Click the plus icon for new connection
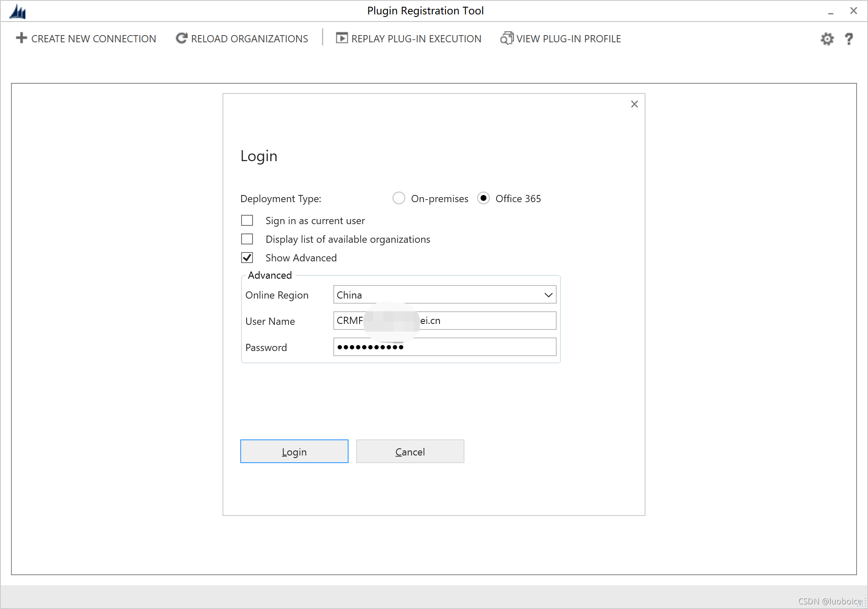The image size is (868, 609). tap(21, 38)
